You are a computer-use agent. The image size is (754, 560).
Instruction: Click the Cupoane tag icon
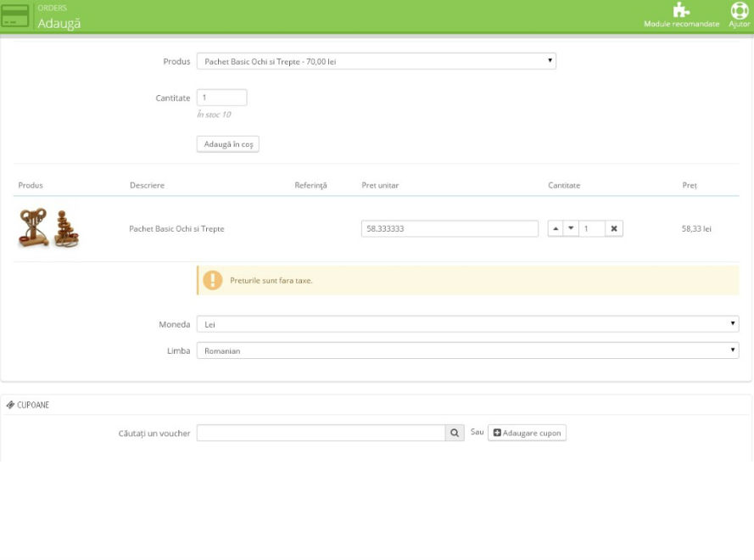(x=10, y=405)
